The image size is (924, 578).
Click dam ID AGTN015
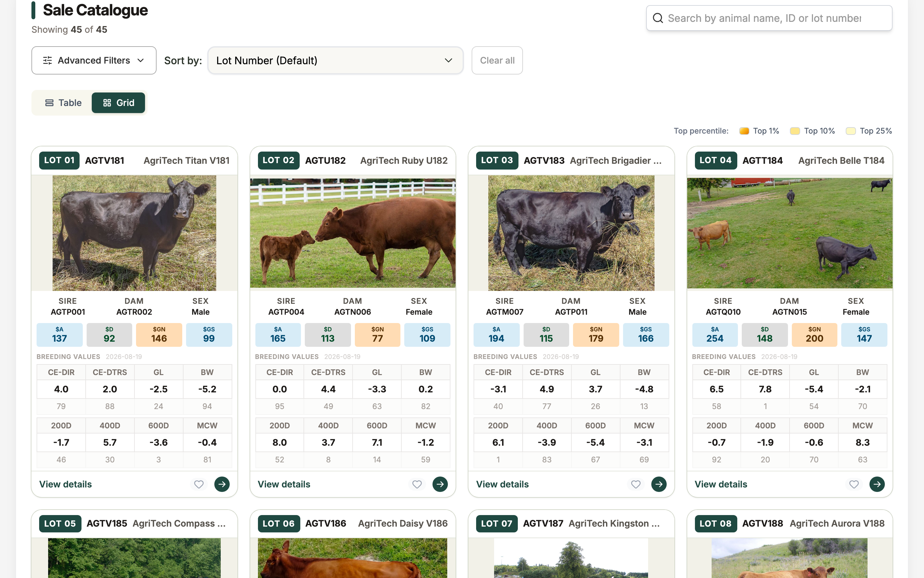790,312
